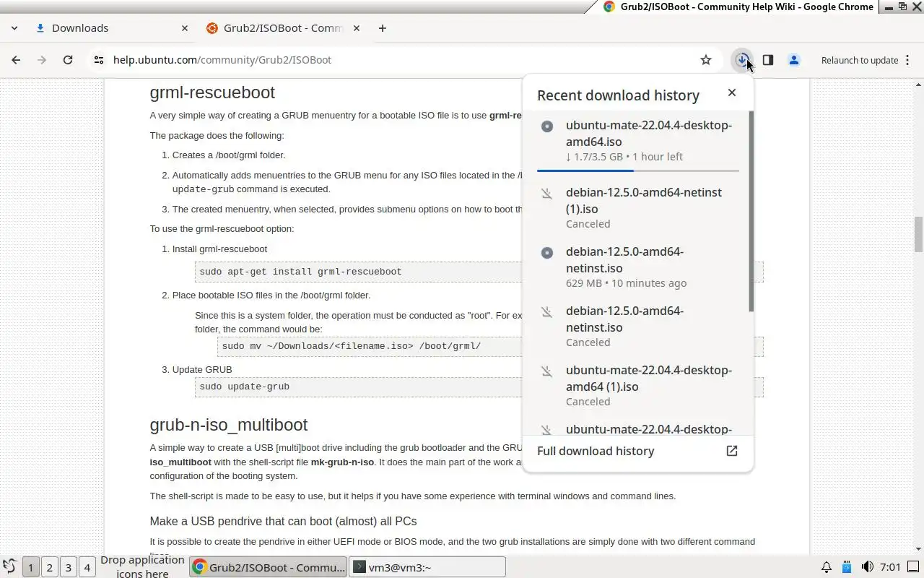Viewport: 924px width, 578px height.
Task: Open the Chrome side panel
Action: click(x=768, y=60)
